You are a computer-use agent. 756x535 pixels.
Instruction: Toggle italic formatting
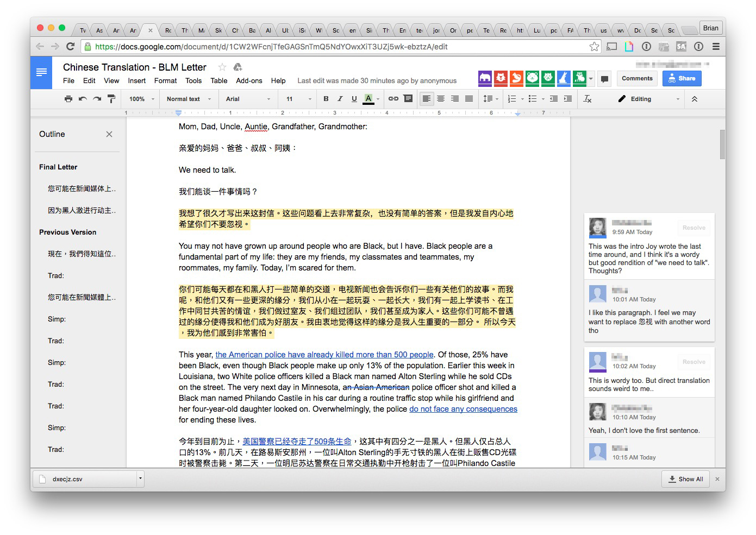tap(340, 99)
